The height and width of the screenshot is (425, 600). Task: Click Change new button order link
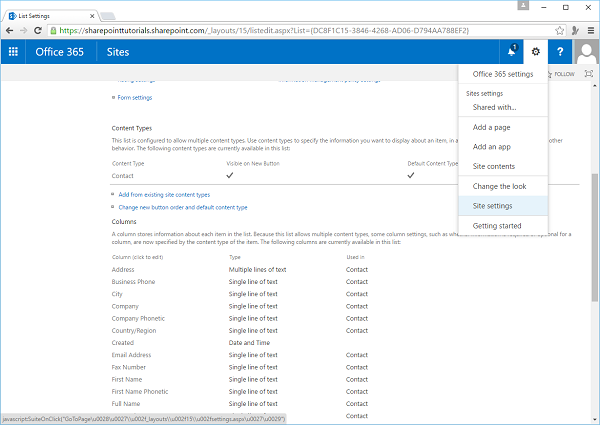(x=183, y=207)
